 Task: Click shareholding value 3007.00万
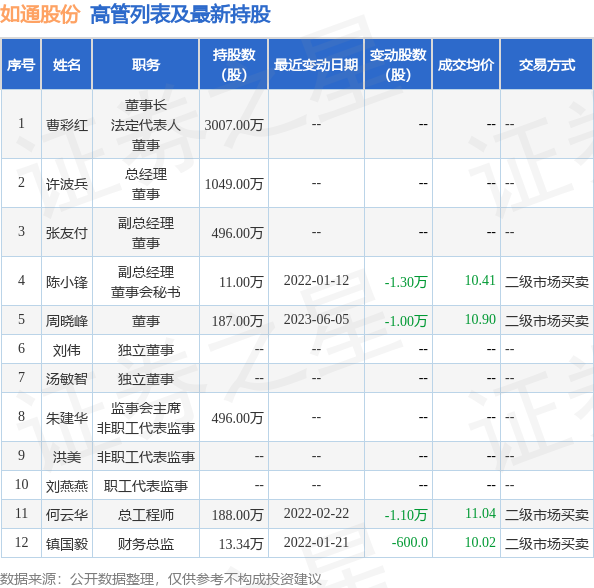pyautogui.click(x=234, y=125)
